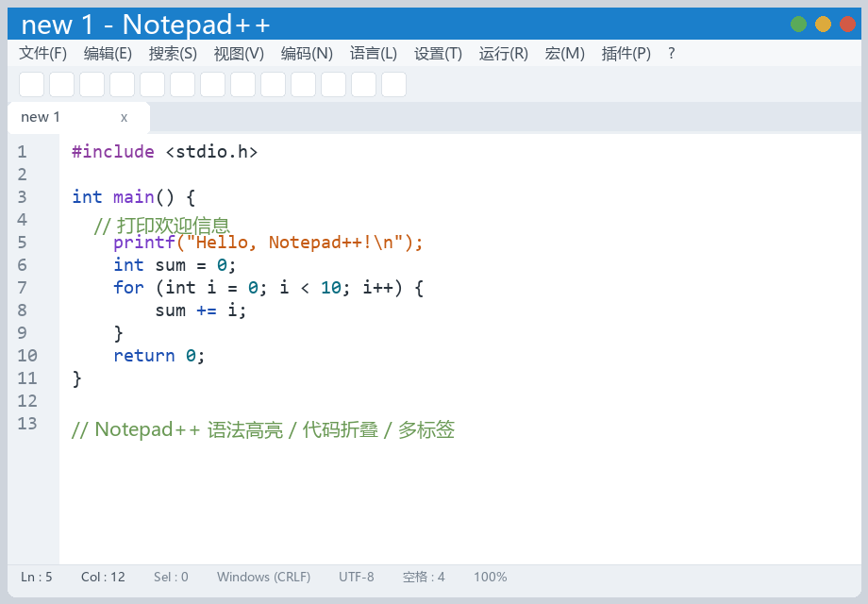Open the 宏(M) menu

click(x=564, y=54)
